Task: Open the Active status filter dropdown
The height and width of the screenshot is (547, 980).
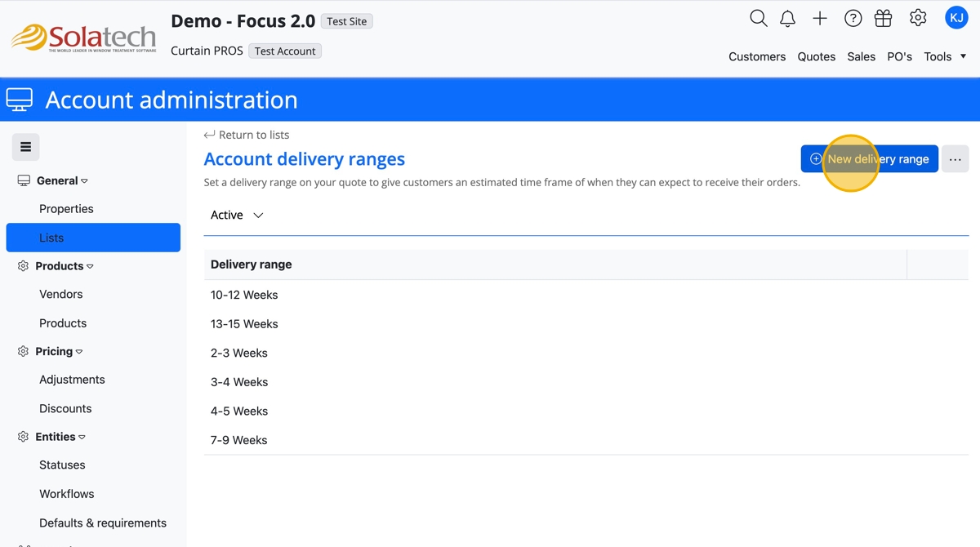Action: point(237,216)
